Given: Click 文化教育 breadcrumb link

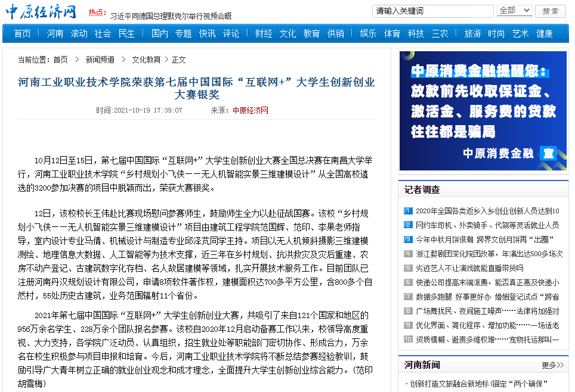Looking at the screenshot, I should 146,60.
